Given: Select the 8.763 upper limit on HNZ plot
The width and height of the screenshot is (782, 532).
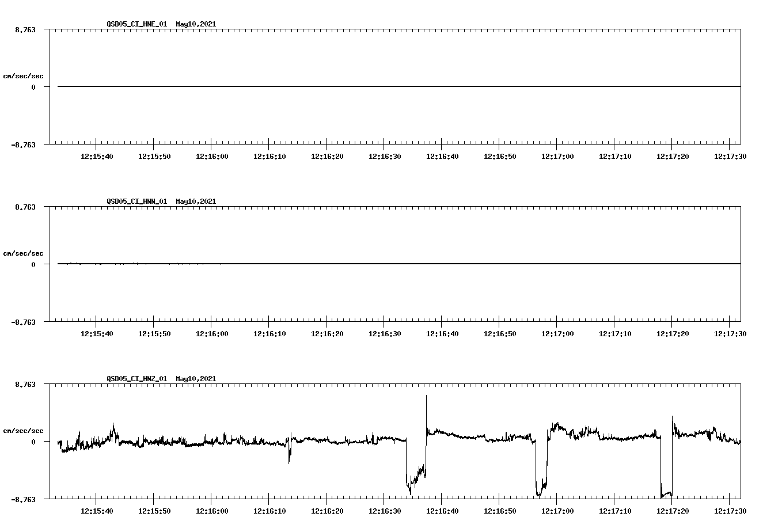Looking at the screenshot, I should (25, 384).
